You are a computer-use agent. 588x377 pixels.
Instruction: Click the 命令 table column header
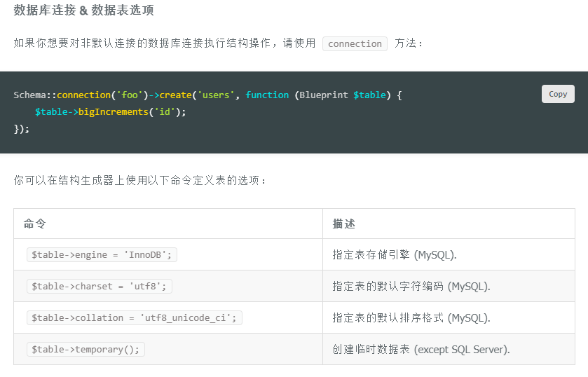(35, 224)
